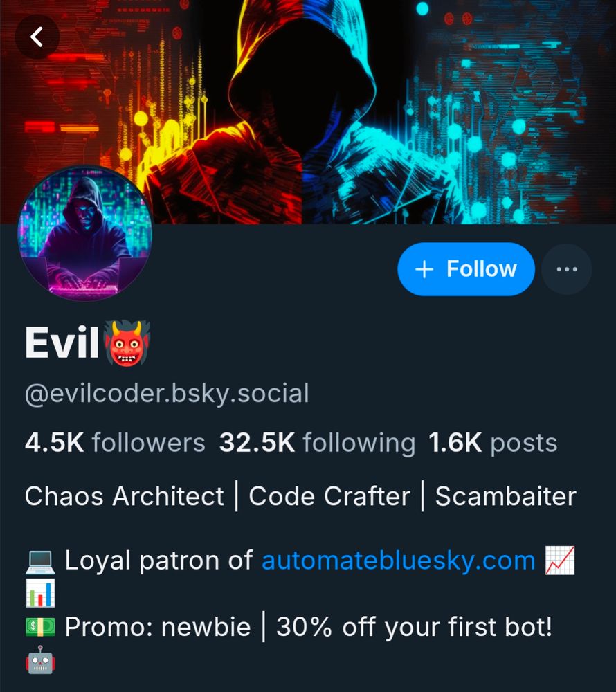Image resolution: width=616 pixels, height=692 pixels.
Task: Click 1.6K posts to browse posts
Action: (x=493, y=442)
